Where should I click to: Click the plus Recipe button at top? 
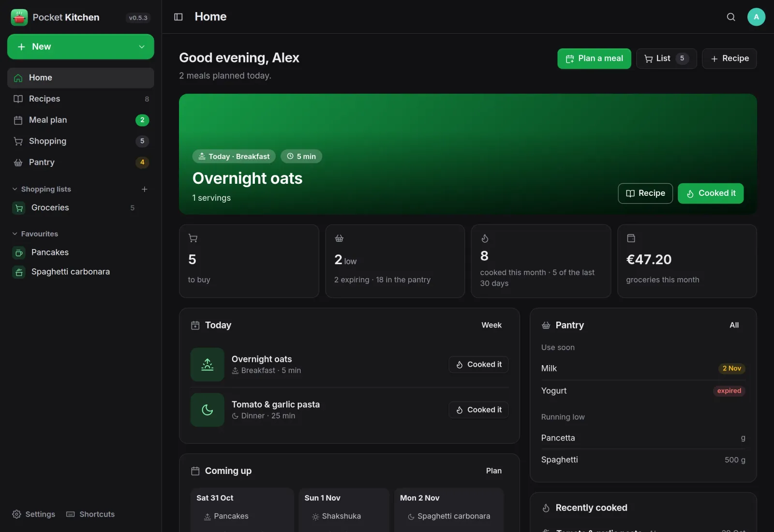[x=729, y=59]
